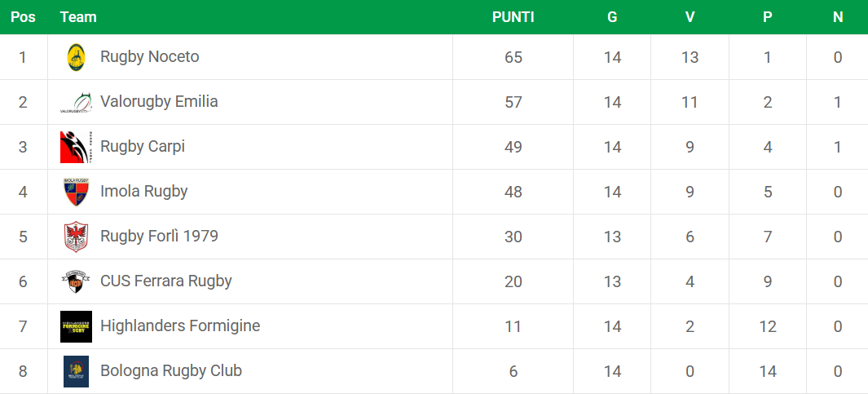Open the Imola Rugby team link
Viewport: 868px width, 394px height.
144,191
